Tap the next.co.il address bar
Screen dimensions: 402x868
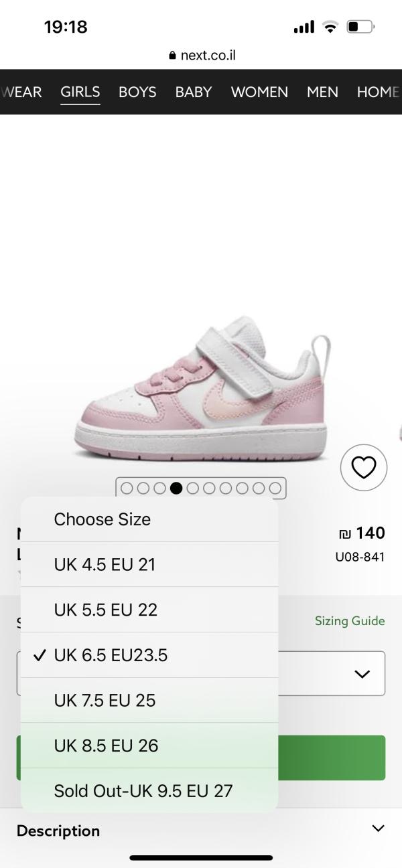208,56
